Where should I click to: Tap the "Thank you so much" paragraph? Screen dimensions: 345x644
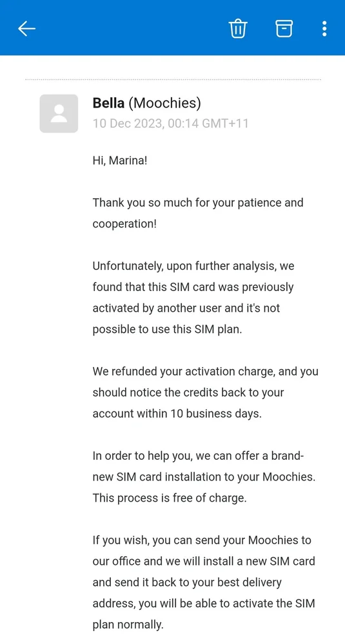tap(198, 214)
